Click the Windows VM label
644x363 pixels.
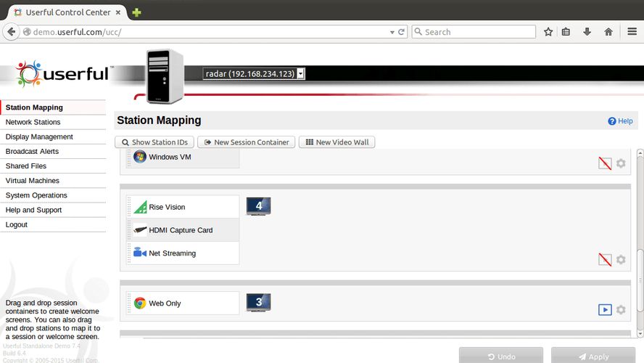170,157
